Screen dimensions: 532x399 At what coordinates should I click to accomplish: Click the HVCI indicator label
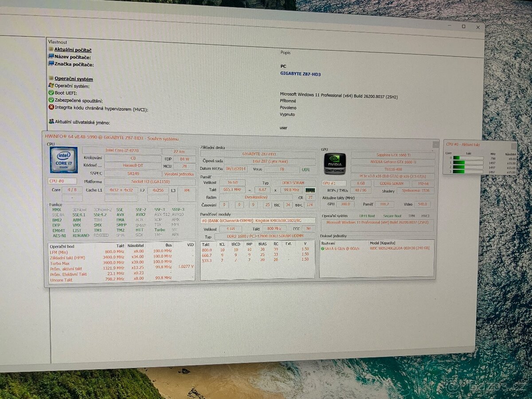tap(426, 216)
